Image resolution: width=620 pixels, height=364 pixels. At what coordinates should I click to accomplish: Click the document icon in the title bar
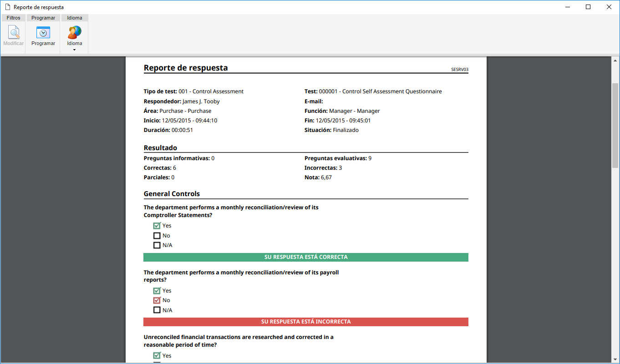(x=7, y=7)
